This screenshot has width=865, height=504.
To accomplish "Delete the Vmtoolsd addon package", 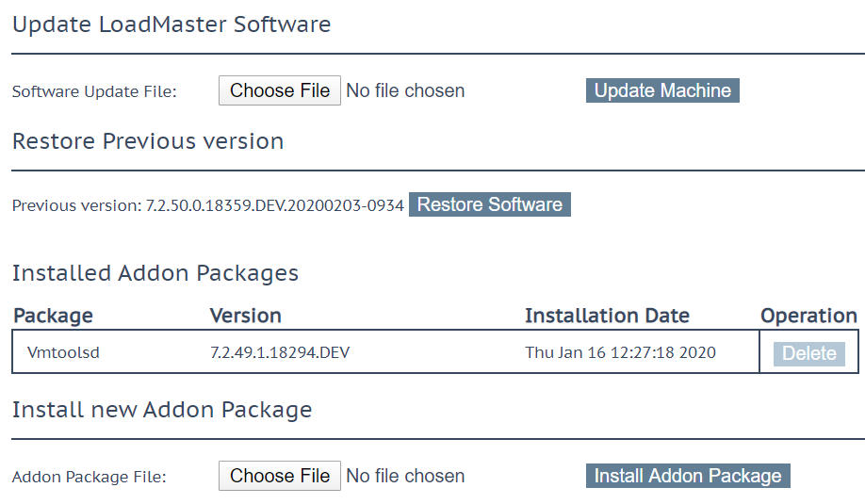I will pyautogui.click(x=809, y=353).
